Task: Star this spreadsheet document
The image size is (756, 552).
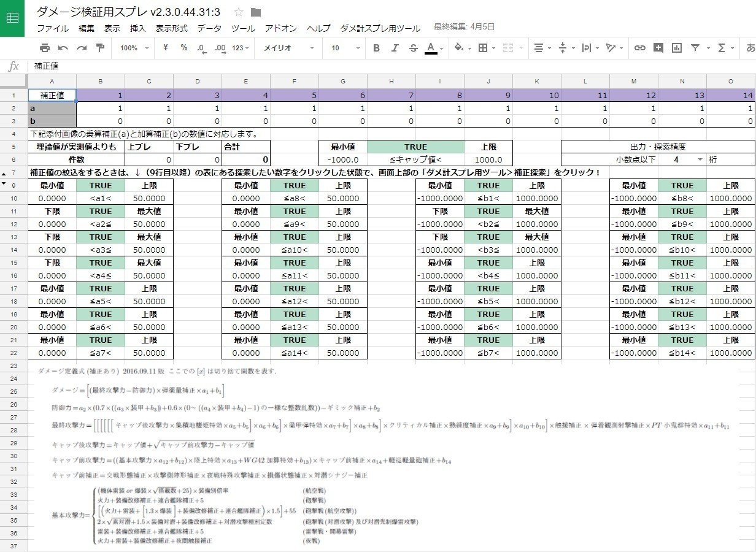Action: pos(239,12)
